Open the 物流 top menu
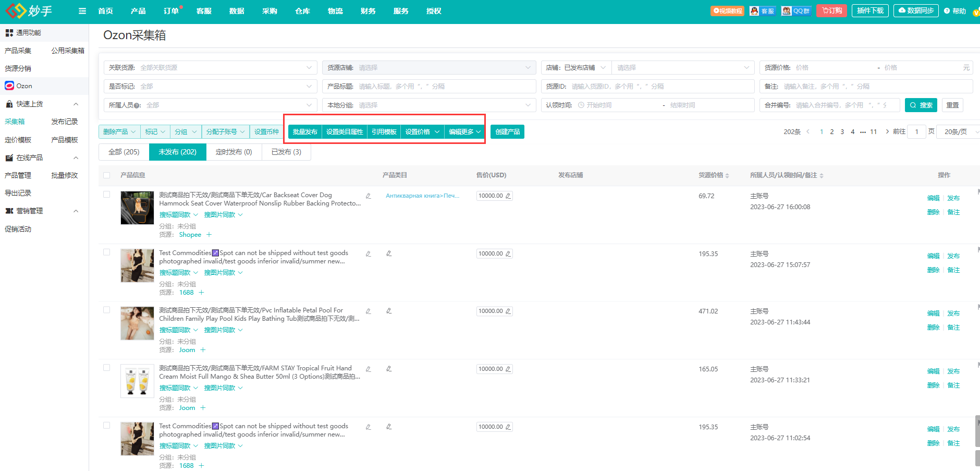Image resolution: width=980 pixels, height=471 pixels. pyautogui.click(x=335, y=11)
